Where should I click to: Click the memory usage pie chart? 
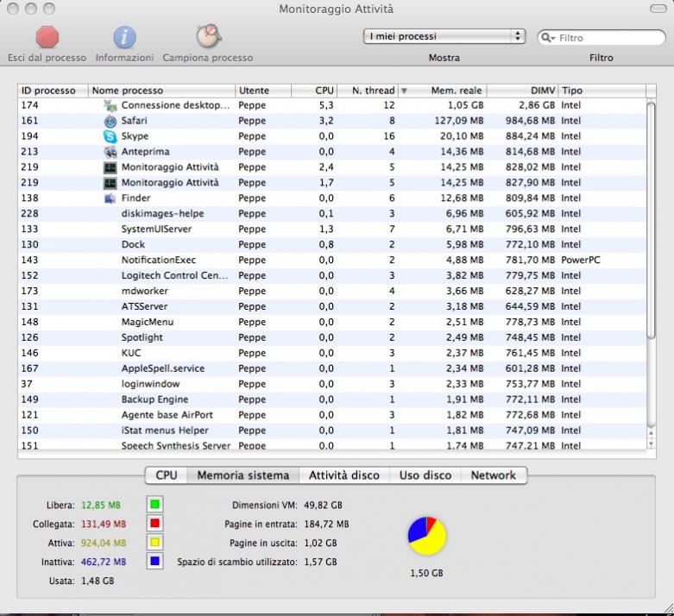pyautogui.click(x=427, y=536)
